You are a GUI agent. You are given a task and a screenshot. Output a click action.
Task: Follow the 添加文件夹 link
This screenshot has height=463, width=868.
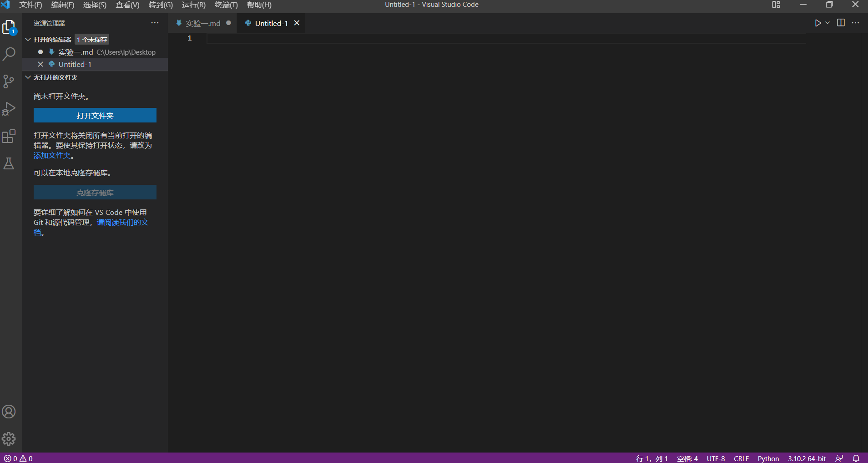coord(52,155)
